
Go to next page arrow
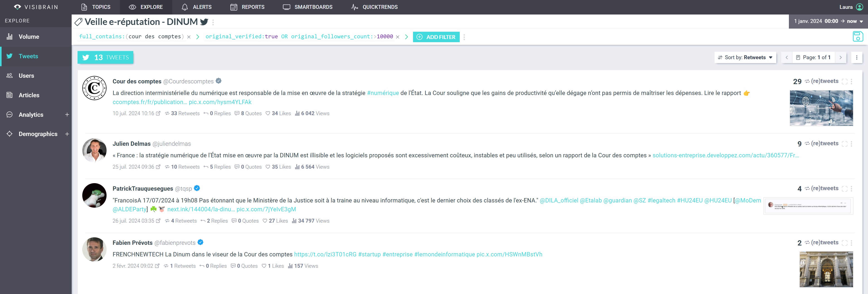click(x=840, y=57)
